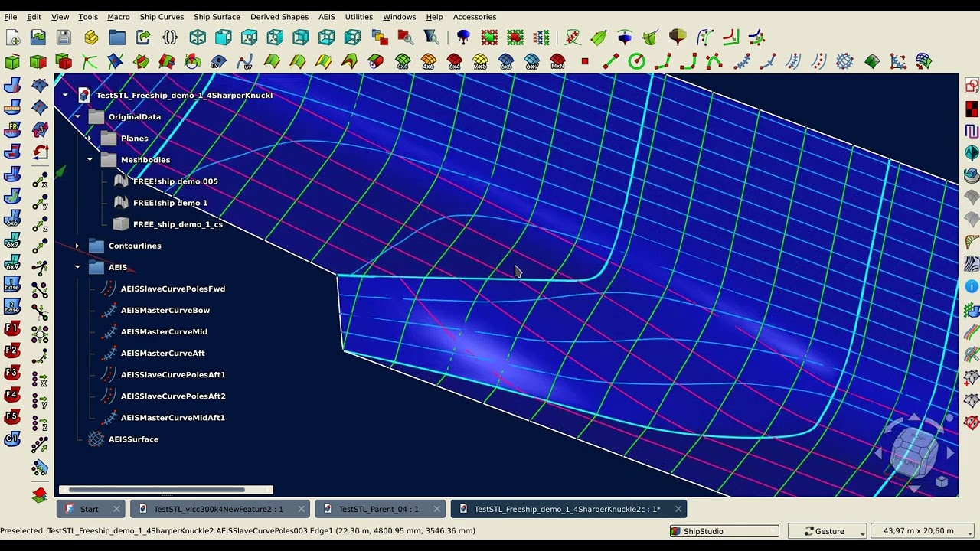
Task: Click the 6x7 light-blue surface grid icon
Action: click(x=532, y=61)
